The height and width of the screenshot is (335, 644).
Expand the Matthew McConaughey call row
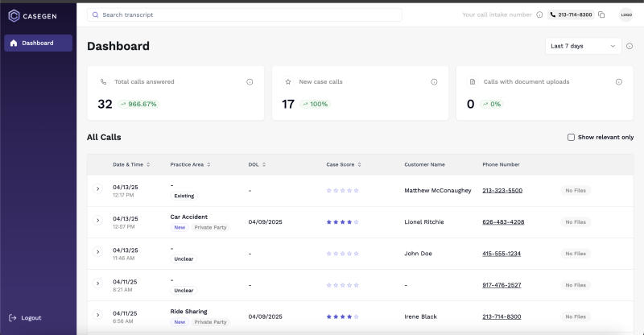coord(97,188)
